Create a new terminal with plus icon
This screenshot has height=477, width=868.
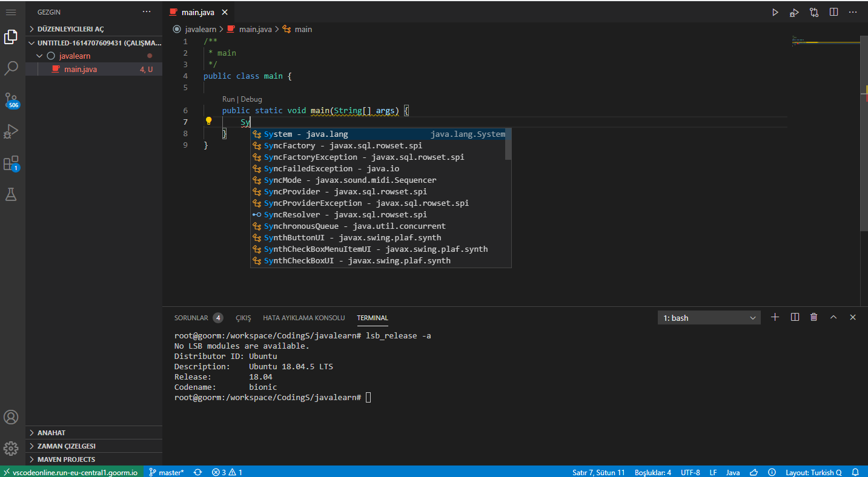(775, 317)
